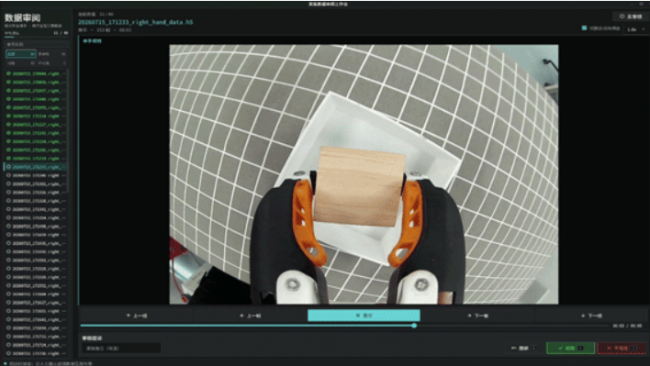Click the highlighted cyan pause/play button
Screen dimensions: 650x366
[x=364, y=315]
